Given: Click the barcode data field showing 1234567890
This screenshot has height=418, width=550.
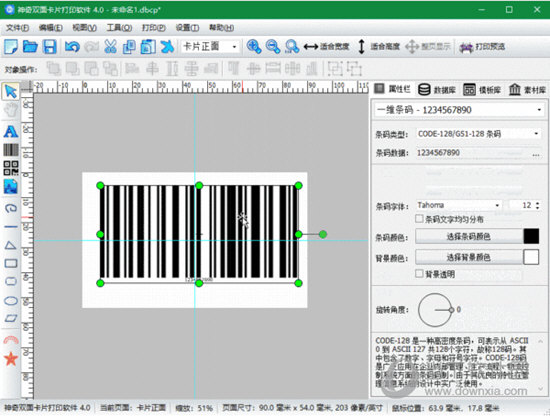Looking at the screenshot, I should tap(472, 153).
